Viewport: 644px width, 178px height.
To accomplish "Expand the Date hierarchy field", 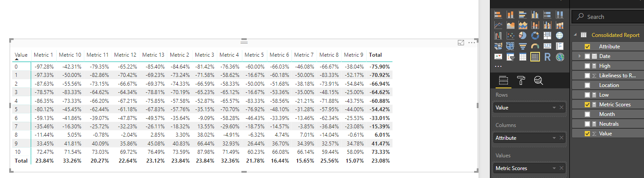I will pos(579,56).
